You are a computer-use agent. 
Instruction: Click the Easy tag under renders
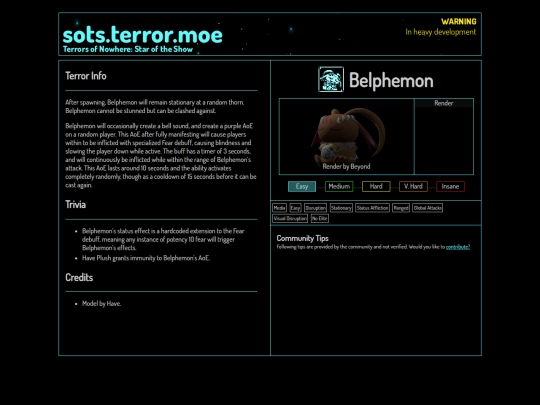(295, 208)
